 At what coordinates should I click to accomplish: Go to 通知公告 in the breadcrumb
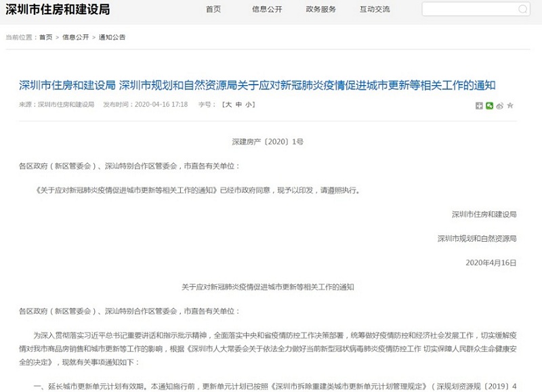(x=112, y=37)
